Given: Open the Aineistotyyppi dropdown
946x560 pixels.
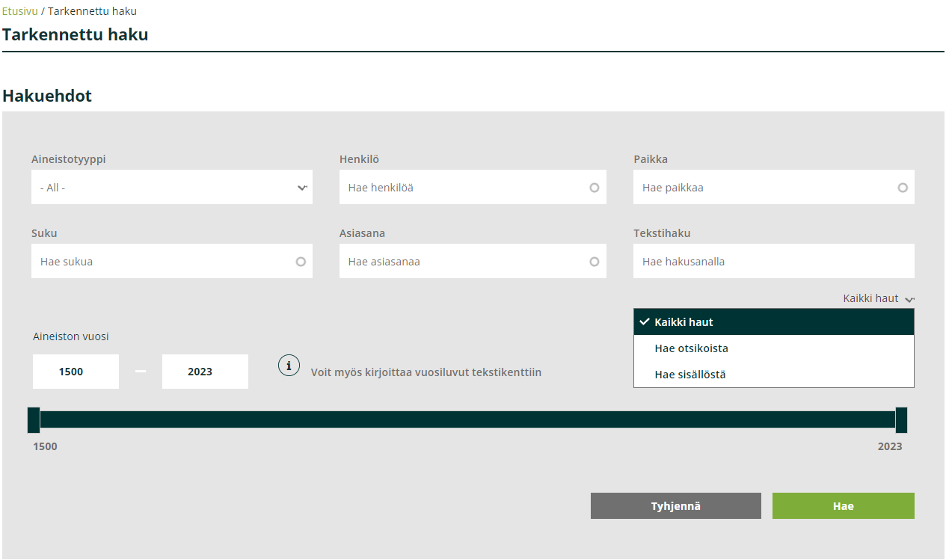Looking at the screenshot, I should coord(172,188).
